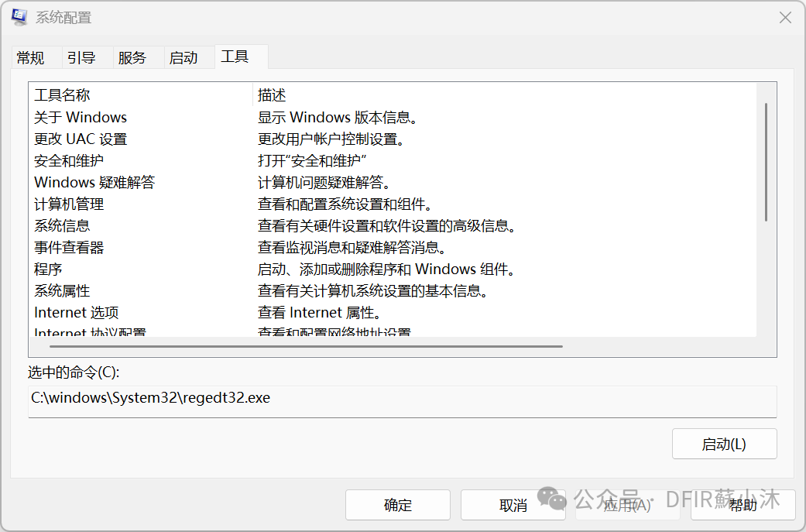Screen dimensions: 806x532
Task: Click description 计算机问题疑难解答。
Action: 324,182
